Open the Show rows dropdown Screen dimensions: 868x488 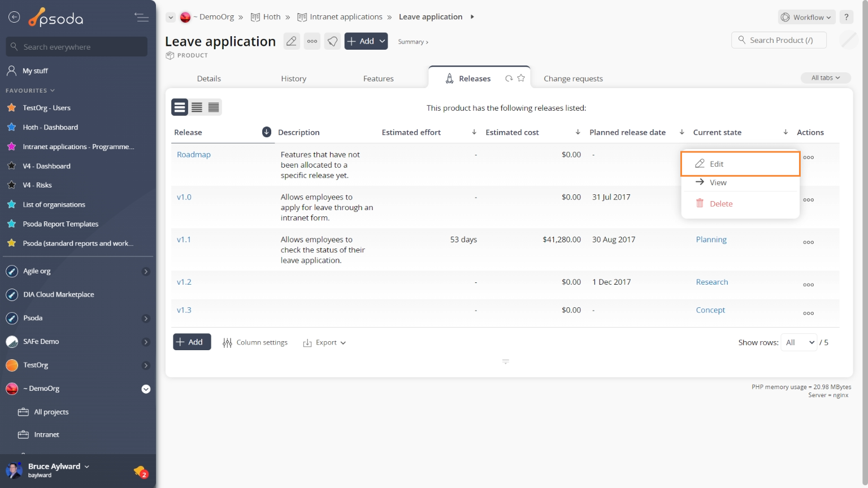pos(799,342)
